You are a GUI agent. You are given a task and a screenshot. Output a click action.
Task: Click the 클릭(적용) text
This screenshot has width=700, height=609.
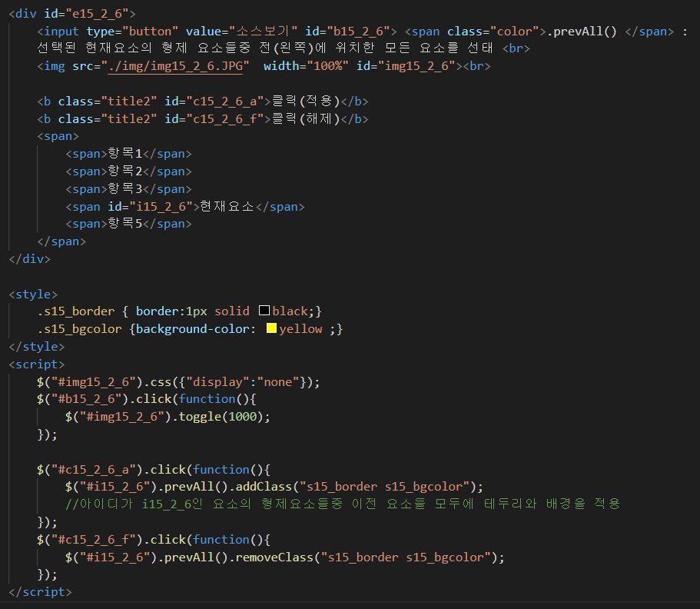tap(306, 101)
